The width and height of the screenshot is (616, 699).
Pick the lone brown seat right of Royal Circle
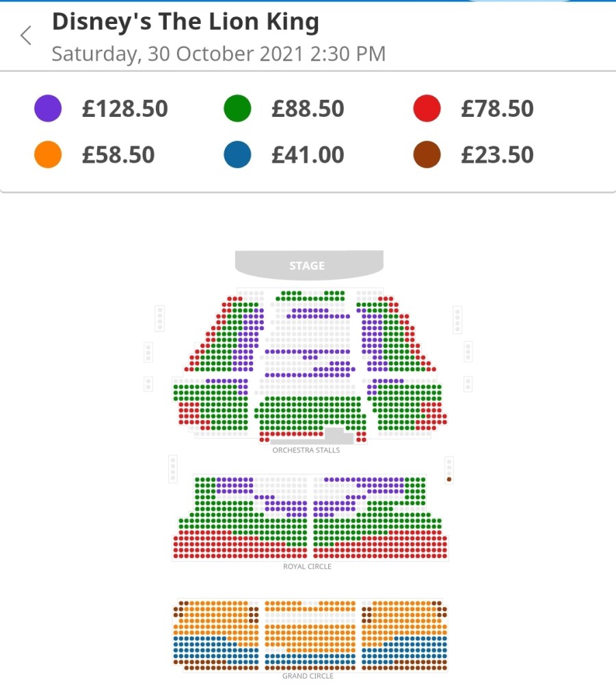449,480
